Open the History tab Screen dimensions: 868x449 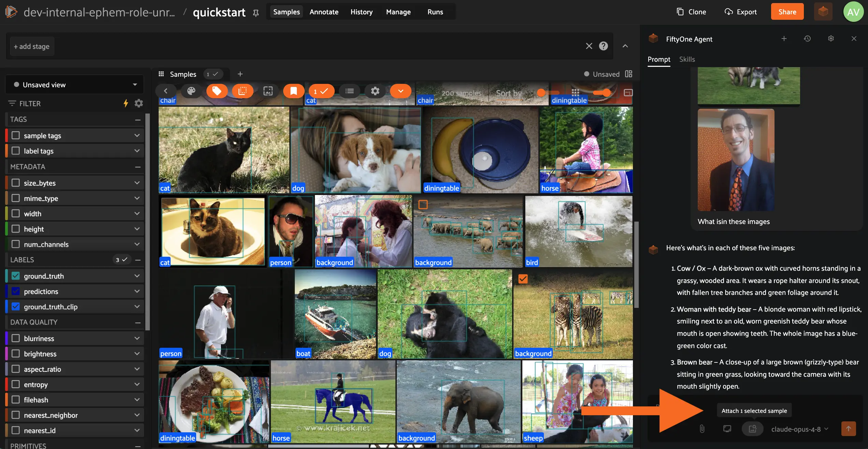[x=361, y=12]
